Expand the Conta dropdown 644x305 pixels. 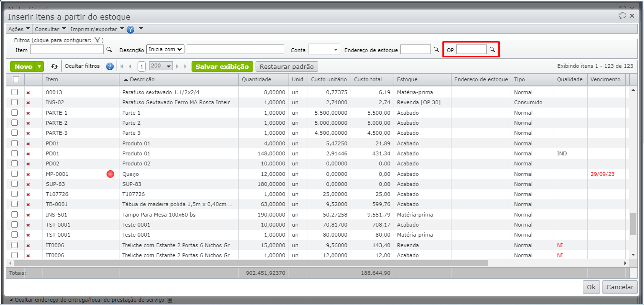click(x=324, y=49)
